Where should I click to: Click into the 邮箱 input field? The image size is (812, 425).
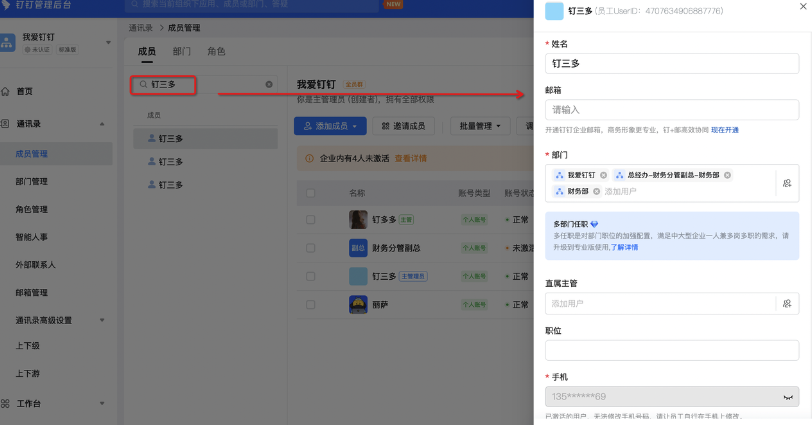672,110
